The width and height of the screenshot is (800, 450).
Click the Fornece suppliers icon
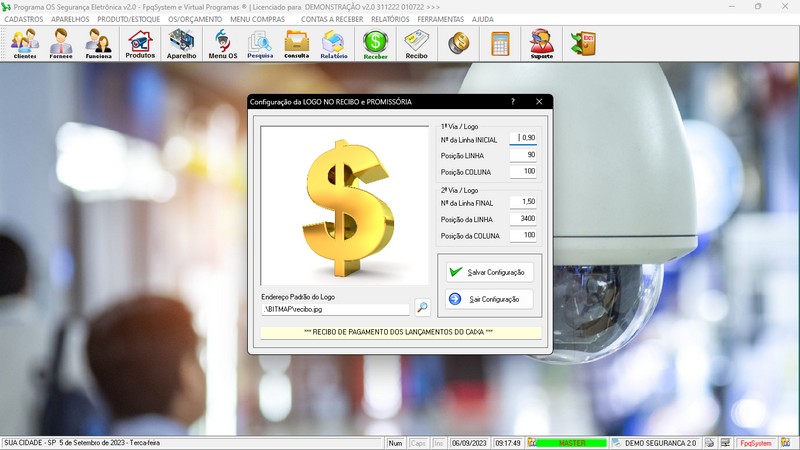62,44
